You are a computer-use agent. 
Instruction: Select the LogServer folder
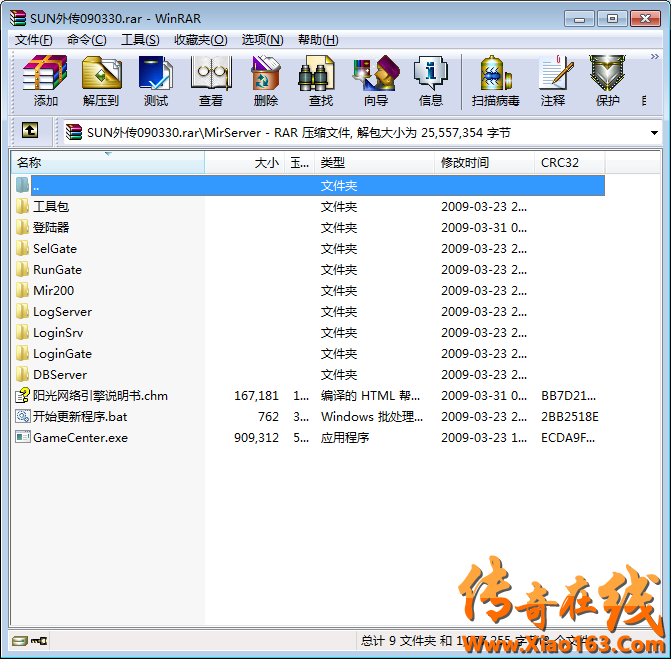[62, 312]
